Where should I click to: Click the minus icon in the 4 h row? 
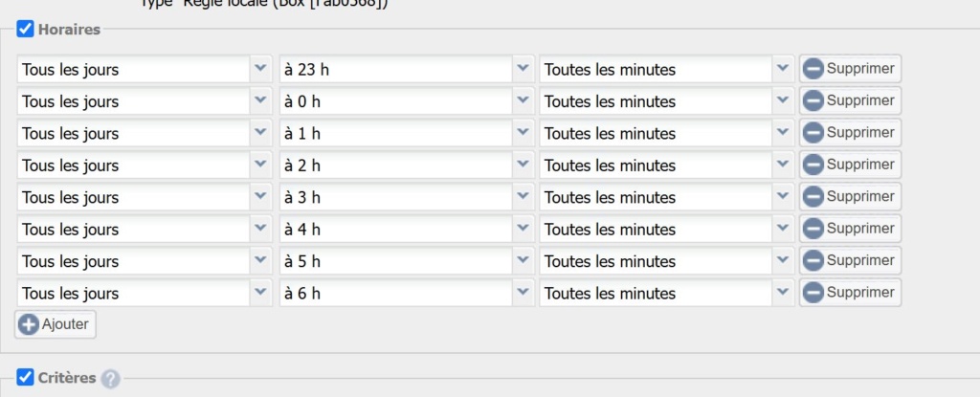[813, 229]
